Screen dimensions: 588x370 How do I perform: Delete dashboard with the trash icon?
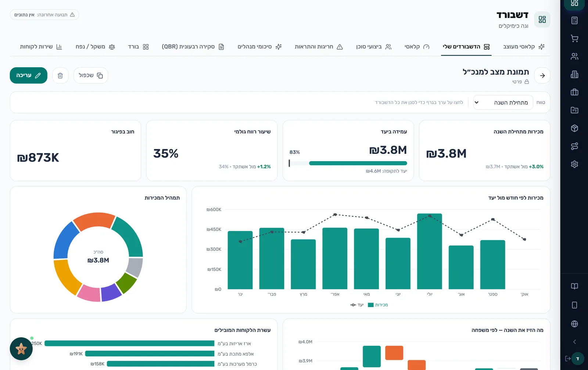tap(60, 75)
